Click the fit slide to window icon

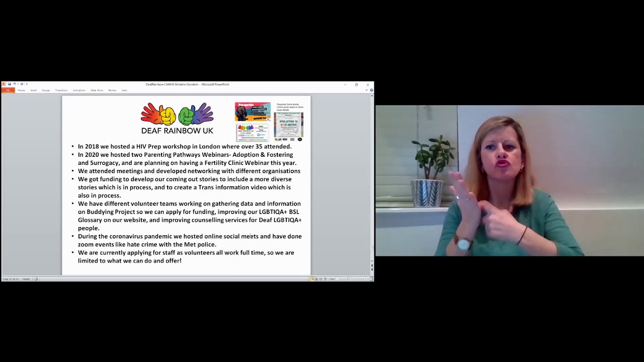[371, 279]
